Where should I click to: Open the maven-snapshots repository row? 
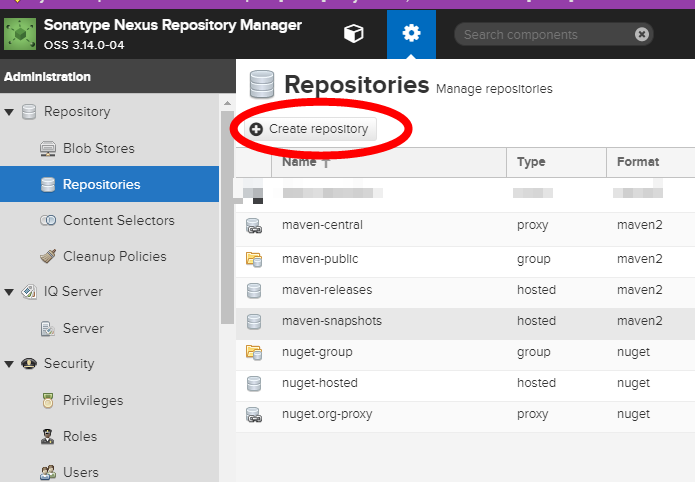(465, 324)
